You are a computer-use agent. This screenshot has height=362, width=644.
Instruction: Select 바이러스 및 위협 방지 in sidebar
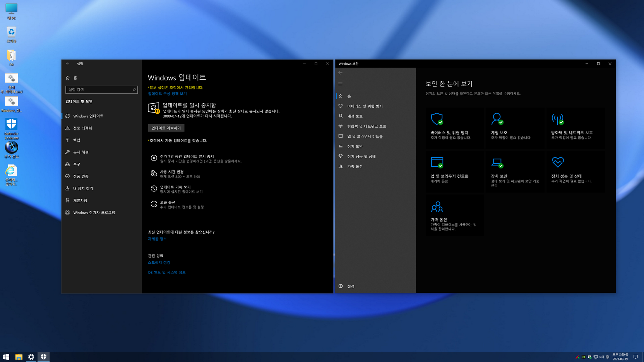tap(375, 106)
